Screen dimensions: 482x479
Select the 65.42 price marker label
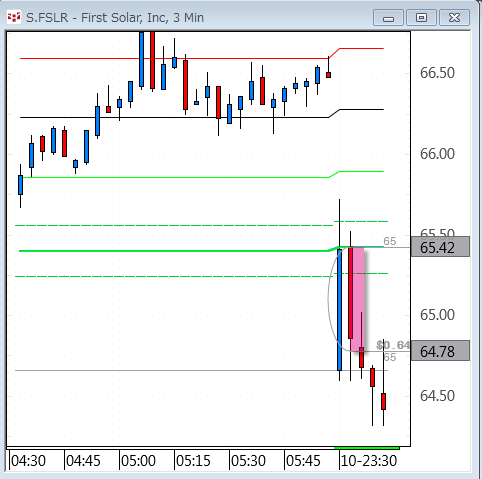(x=440, y=248)
